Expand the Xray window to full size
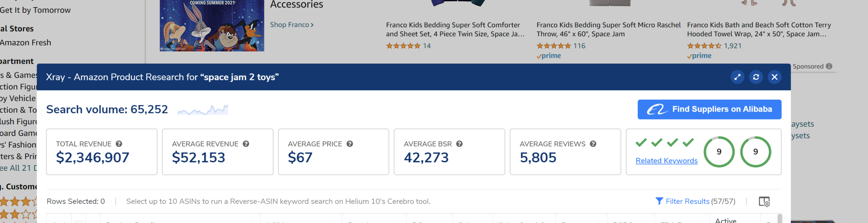Image resolution: width=868 pixels, height=223 pixels. (x=737, y=77)
